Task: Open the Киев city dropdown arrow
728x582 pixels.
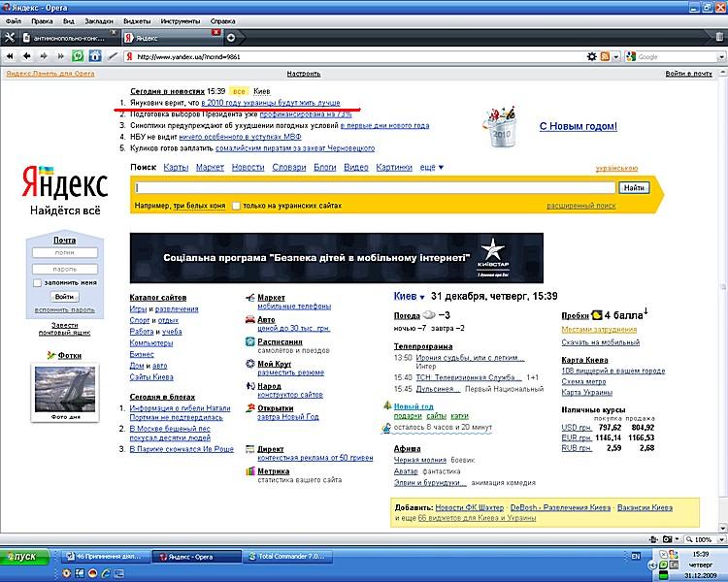Action: click(422, 297)
